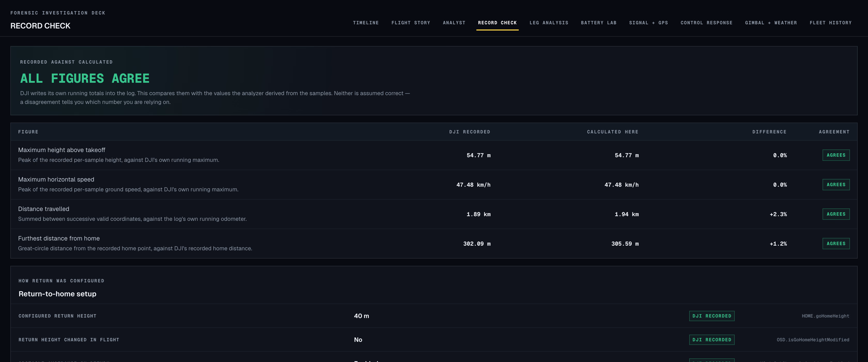The image size is (868, 362).
Task: Click the difference value '+1.2%'
Action: [778, 244]
